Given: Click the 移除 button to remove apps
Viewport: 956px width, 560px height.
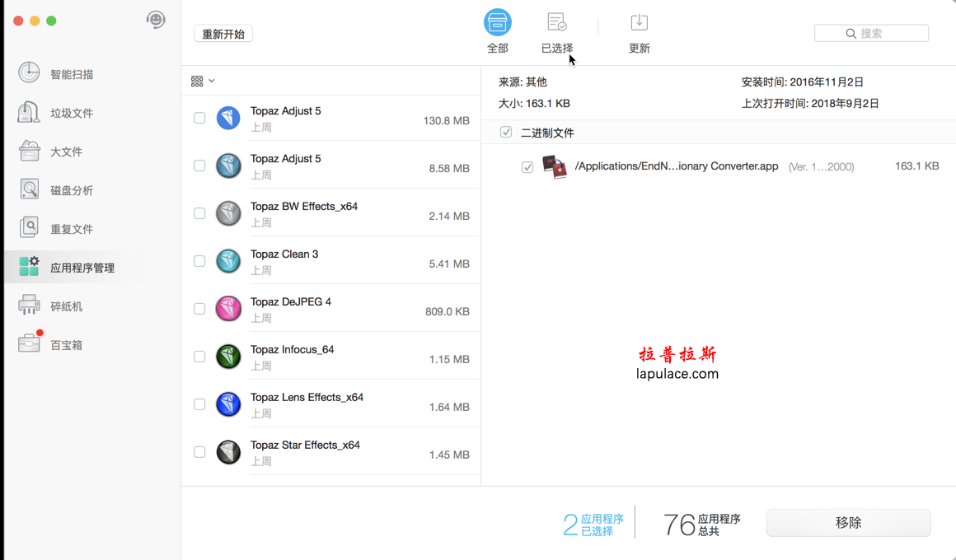Looking at the screenshot, I should 848,522.
